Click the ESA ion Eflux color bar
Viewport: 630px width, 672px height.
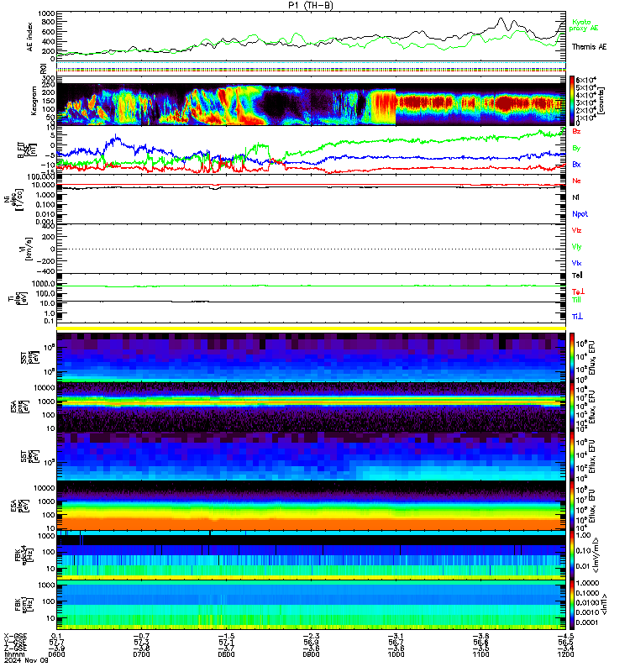[x=571, y=407]
